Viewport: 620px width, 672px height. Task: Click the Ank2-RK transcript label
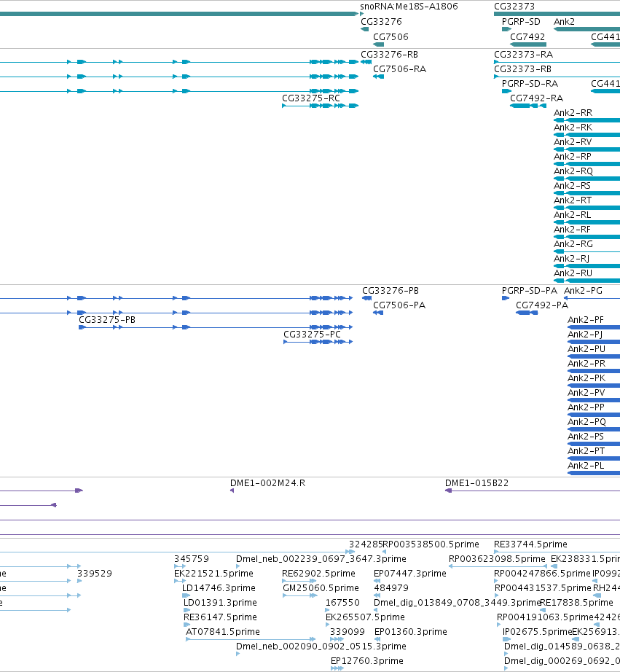(573, 128)
